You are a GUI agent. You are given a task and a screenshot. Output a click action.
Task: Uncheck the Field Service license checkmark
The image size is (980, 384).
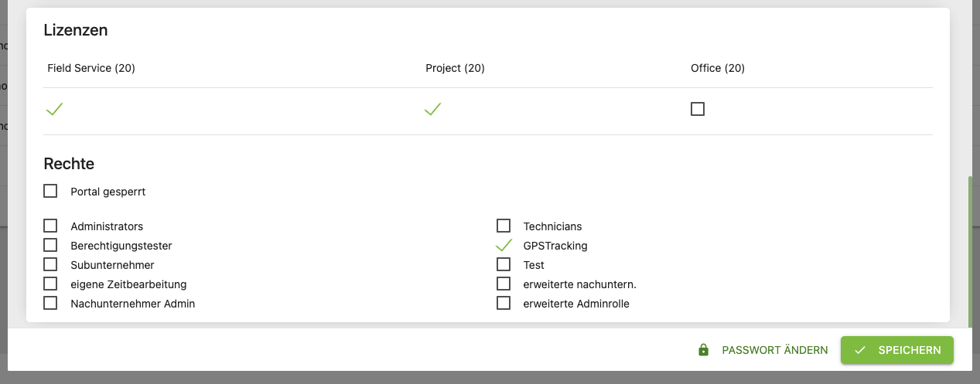tap(54, 110)
